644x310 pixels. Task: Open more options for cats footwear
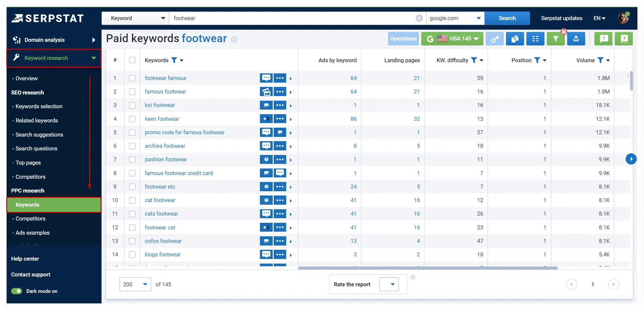[280, 214]
